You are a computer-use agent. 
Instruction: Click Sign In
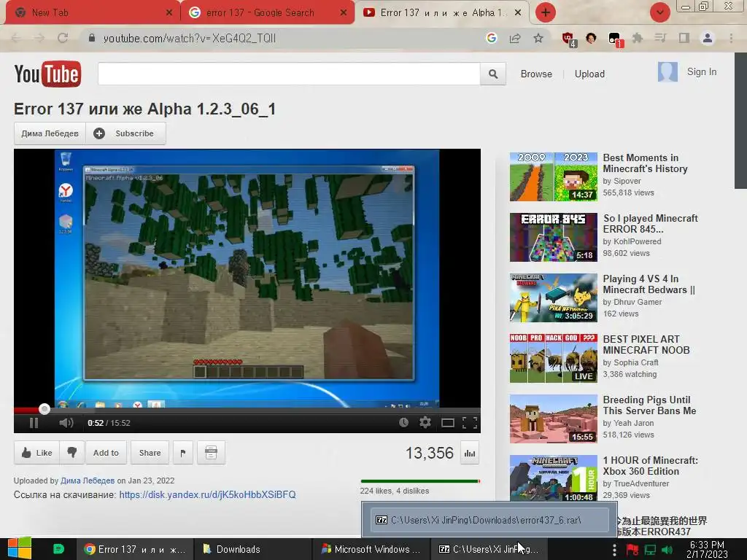pos(702,72)
